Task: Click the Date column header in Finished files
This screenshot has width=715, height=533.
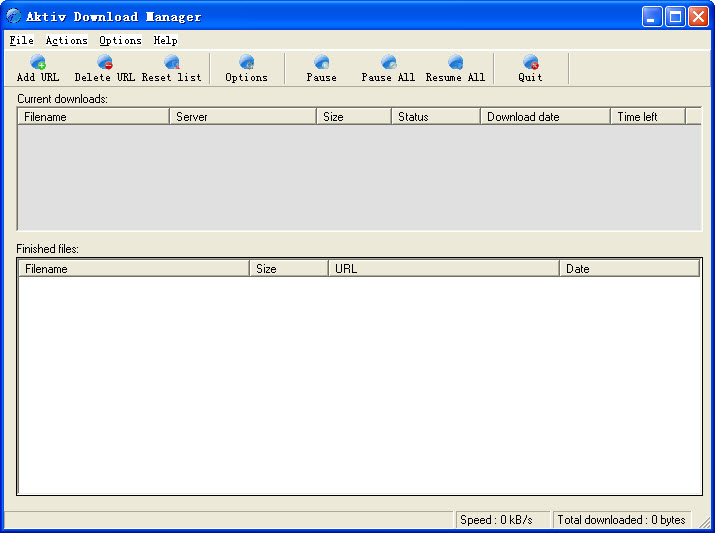Action: 628,269
